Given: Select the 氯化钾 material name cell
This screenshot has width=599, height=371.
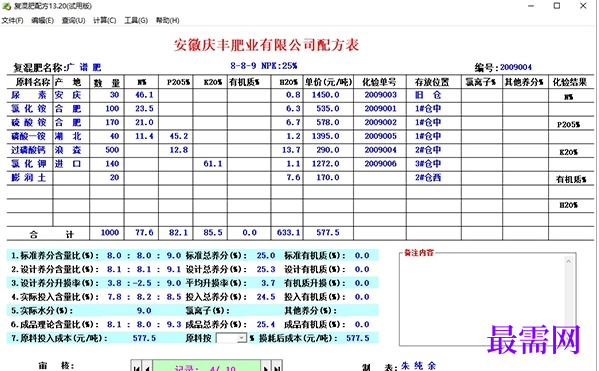Looking at the screenshot, I should [29, 164].
